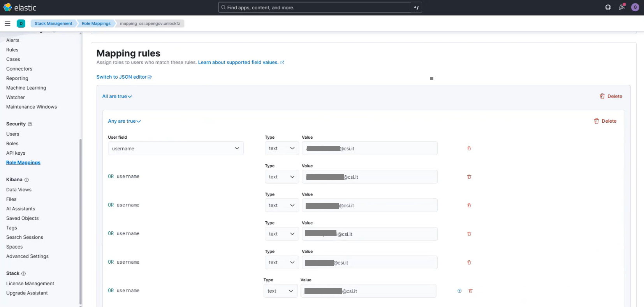Toggle the hamburger navigation menu
The height and width of the screenshot is (307, 644).
pos(7,23)
